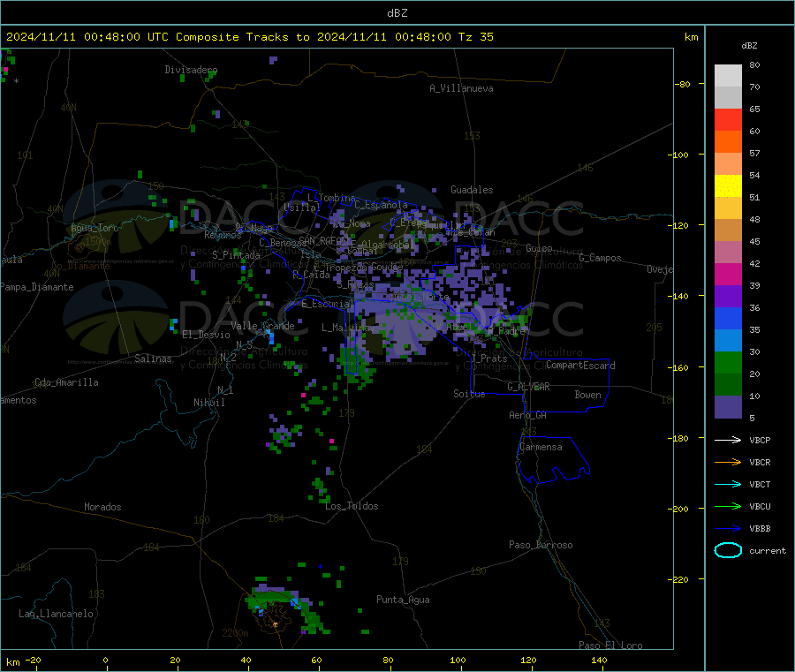Select the magenta 39 dBZ color swatch
This screenshot has width=795, height=672.
click(x=728, y=274)
